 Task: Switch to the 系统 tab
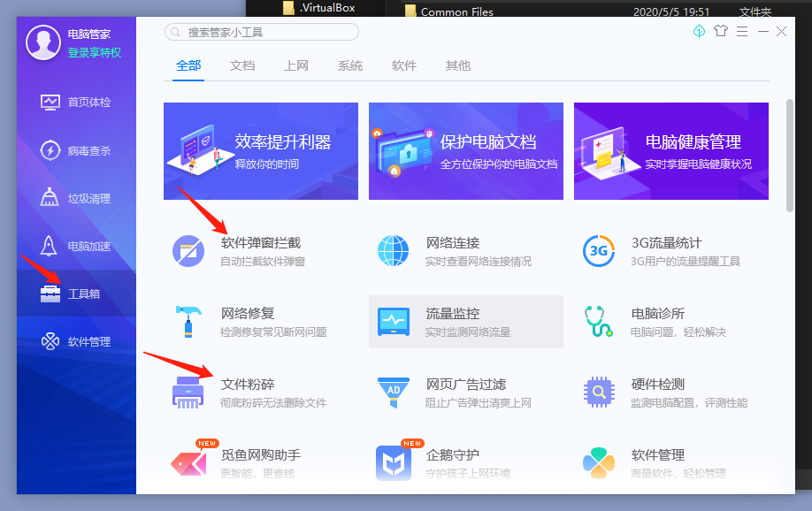click(350, 65)
